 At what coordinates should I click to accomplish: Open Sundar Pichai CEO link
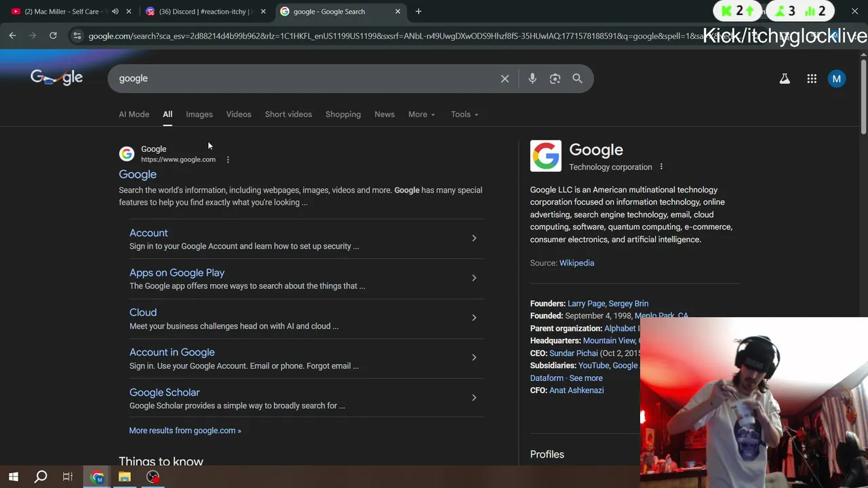[x=574, y=353]
